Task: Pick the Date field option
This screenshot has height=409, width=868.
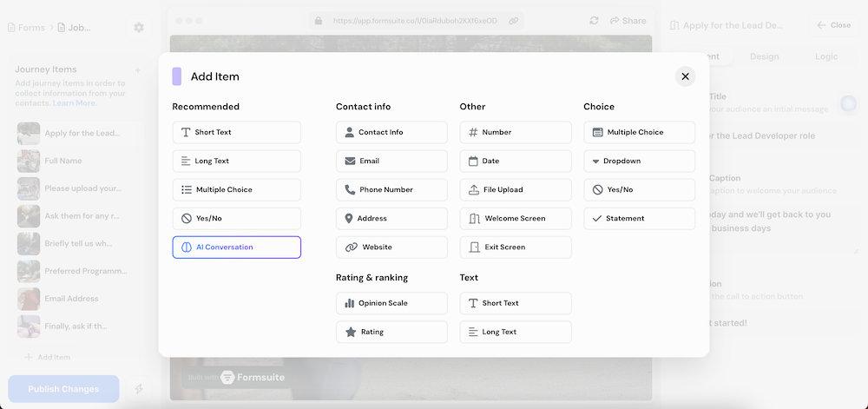Action: [x=516, y=161]
